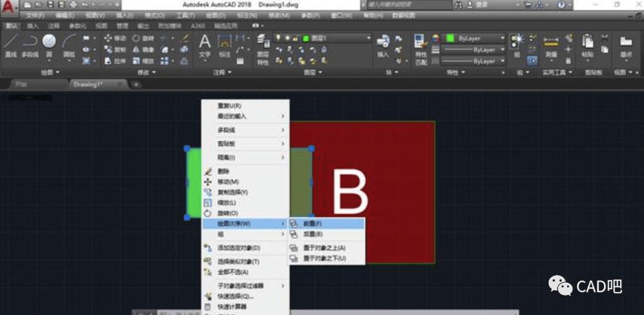Toggle the layer on/off lightbulb icon

pos(278,38)
